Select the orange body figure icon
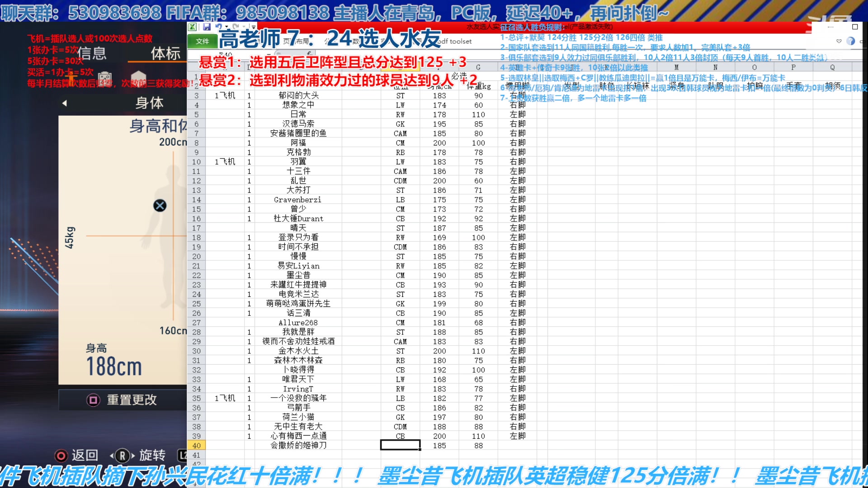This screenshot has height=488, width=868. click(71, 78)
